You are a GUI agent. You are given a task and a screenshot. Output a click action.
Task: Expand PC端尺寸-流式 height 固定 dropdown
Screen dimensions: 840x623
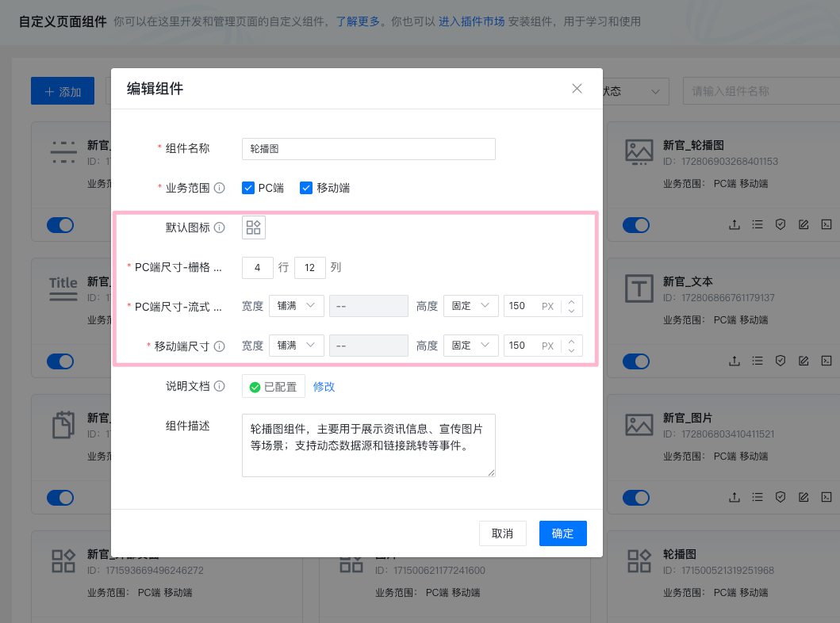click(x=470, y=305)
